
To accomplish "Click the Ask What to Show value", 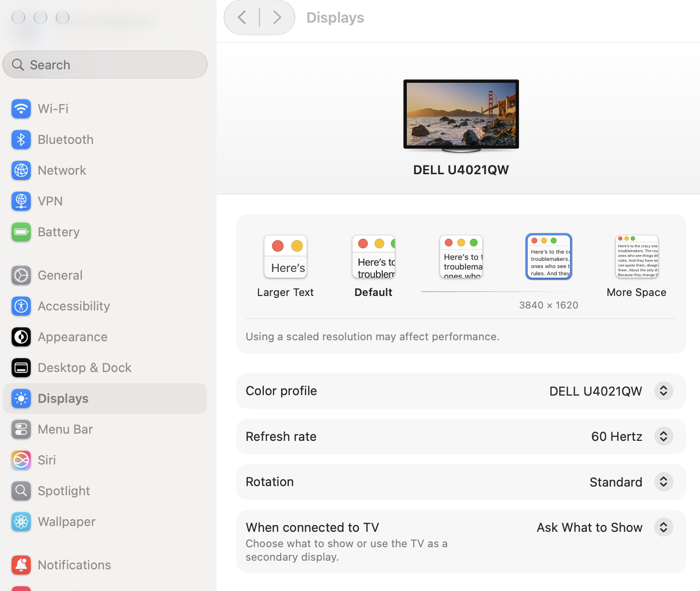I will 590,527.
